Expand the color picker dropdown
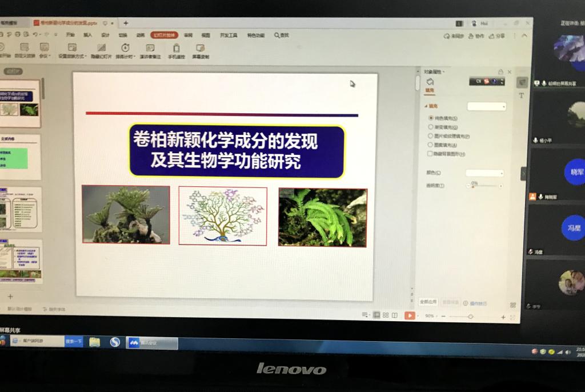The height and width of the screenshot is (392, 585). [485, 173]
